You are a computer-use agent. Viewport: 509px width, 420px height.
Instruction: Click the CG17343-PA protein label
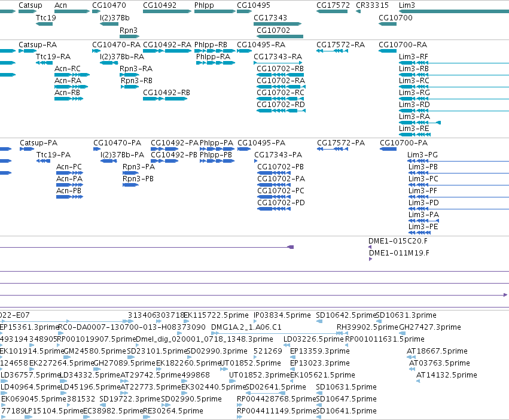coord(278,155)
